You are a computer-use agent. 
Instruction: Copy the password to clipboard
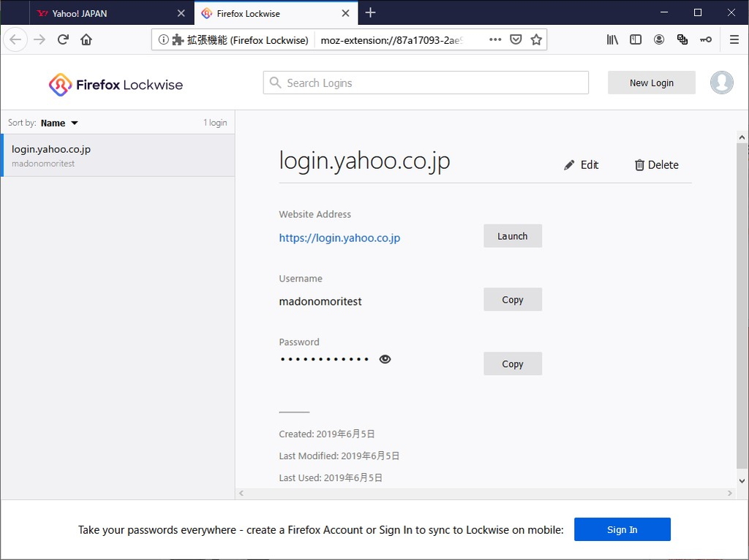point(512,363)
